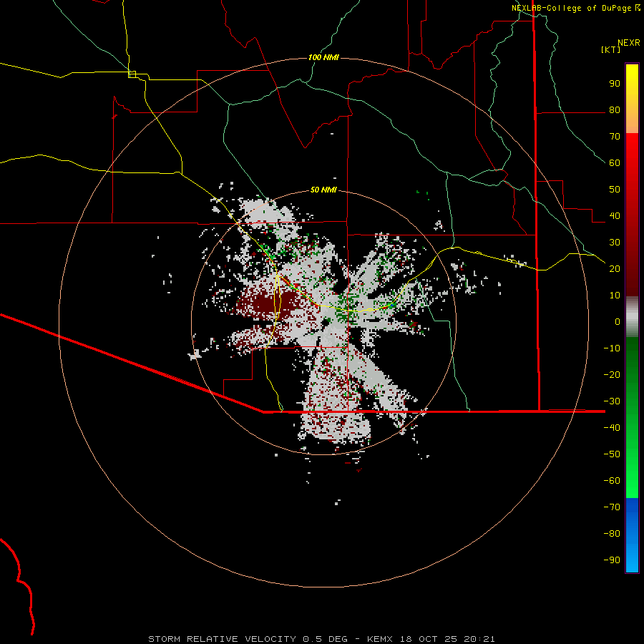The height and width of the screenshot is (644, 644).
Task: Click the KEMX 18 OCT 25 20:21 timestamp
Action: pos(431,639)
